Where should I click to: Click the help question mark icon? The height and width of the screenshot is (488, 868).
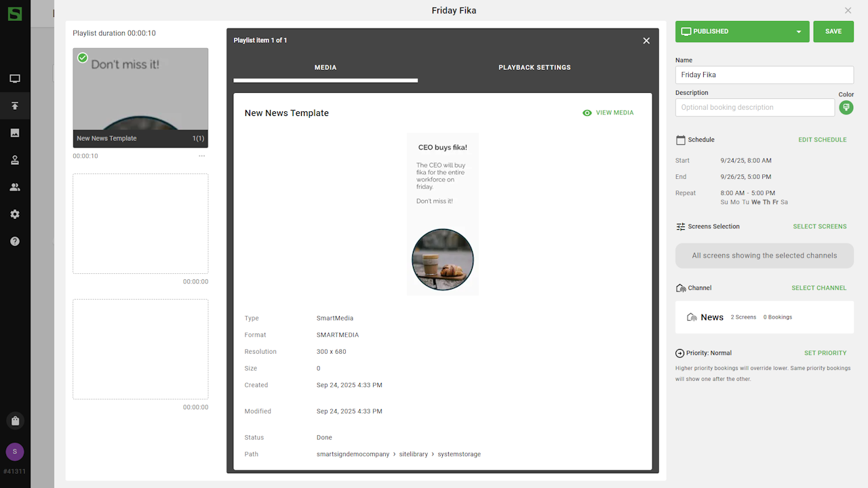pos(15,241)
